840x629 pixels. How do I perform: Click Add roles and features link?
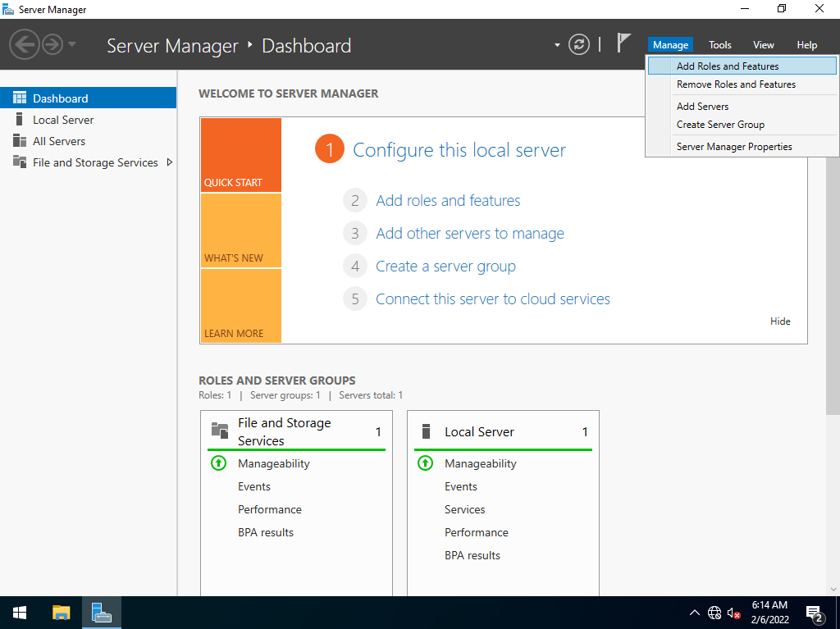pyautogui.click(x=448, y=200)
